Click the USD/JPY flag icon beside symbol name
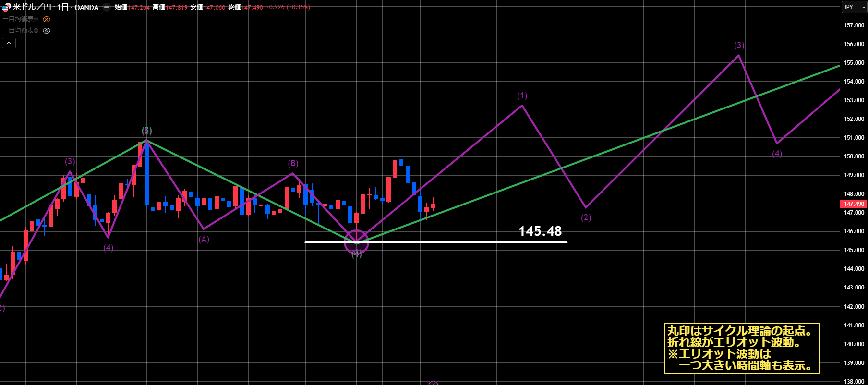The image size is (868, 385). pyautogui.click(x=6, y=7)
